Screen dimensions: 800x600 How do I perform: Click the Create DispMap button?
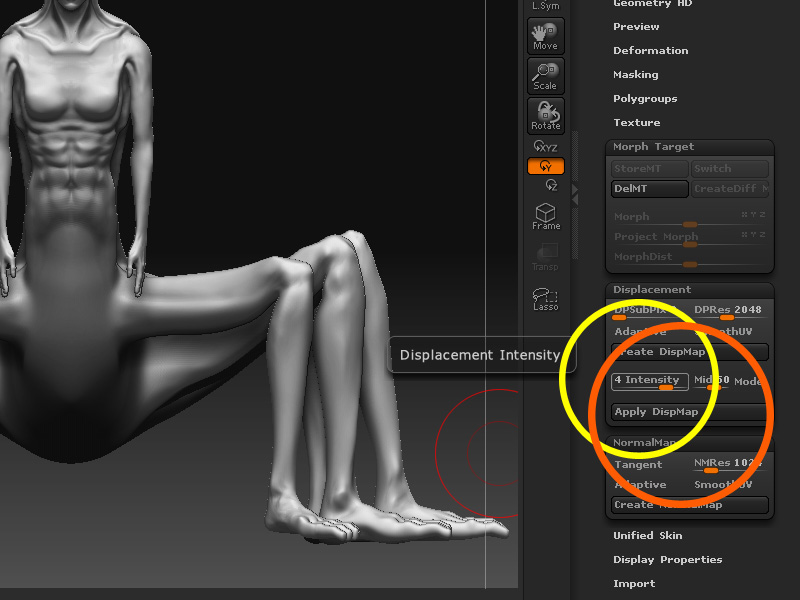tap(690, 352)
